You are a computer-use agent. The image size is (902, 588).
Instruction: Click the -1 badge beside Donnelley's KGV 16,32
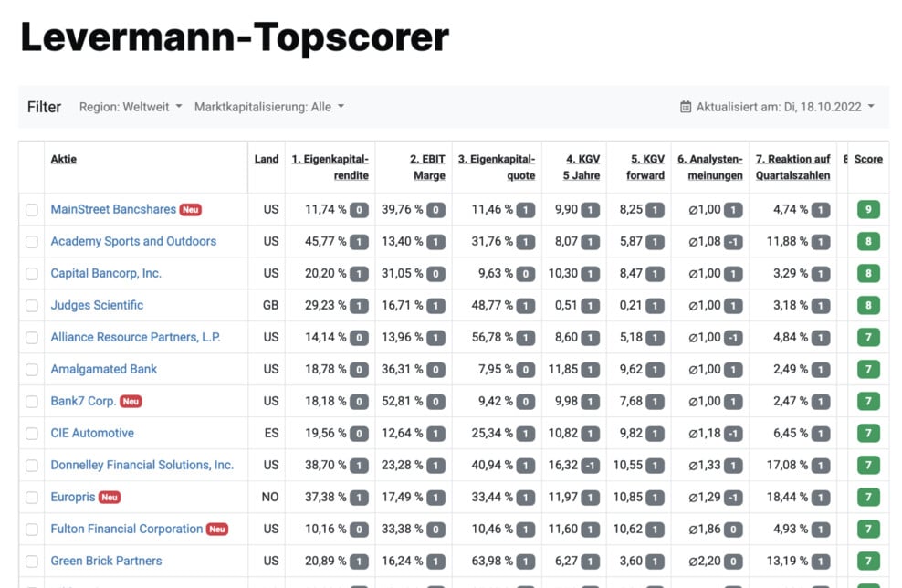point(590,466)
